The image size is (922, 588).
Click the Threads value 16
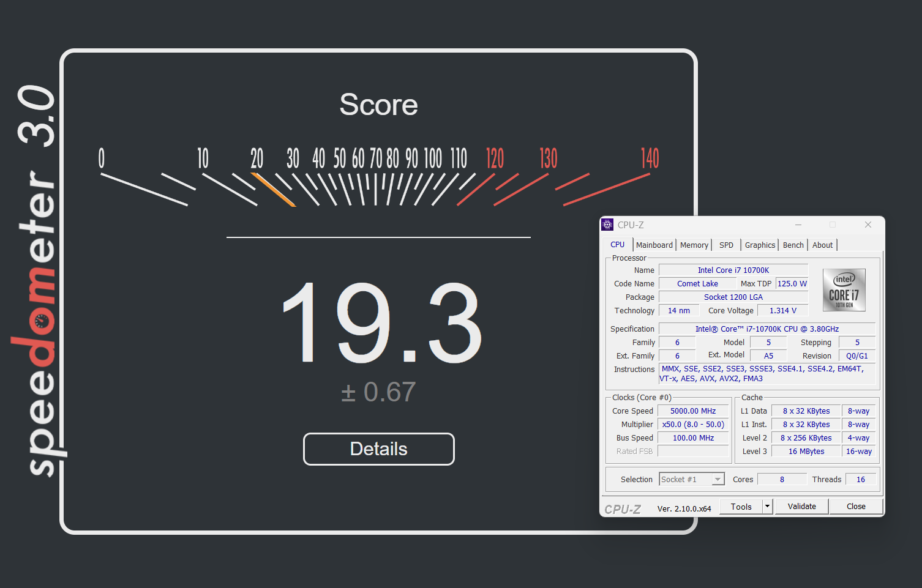pos(861,479)
